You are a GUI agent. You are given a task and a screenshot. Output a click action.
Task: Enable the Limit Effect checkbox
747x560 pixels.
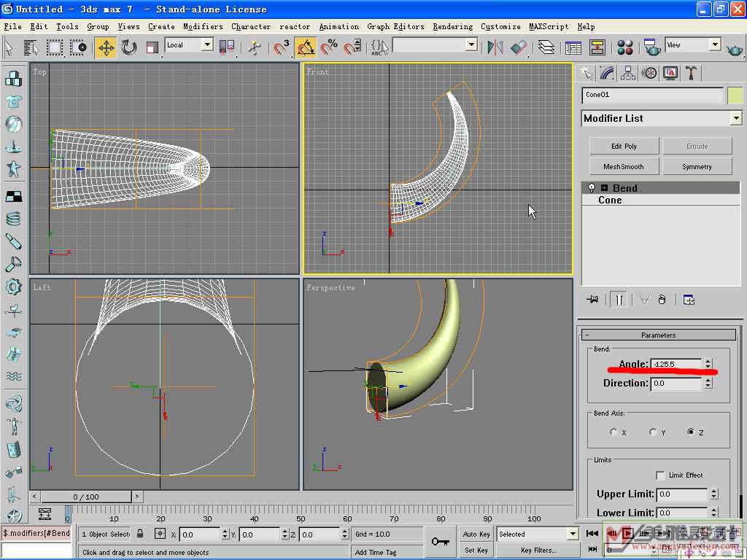click(x=660, y=475)
